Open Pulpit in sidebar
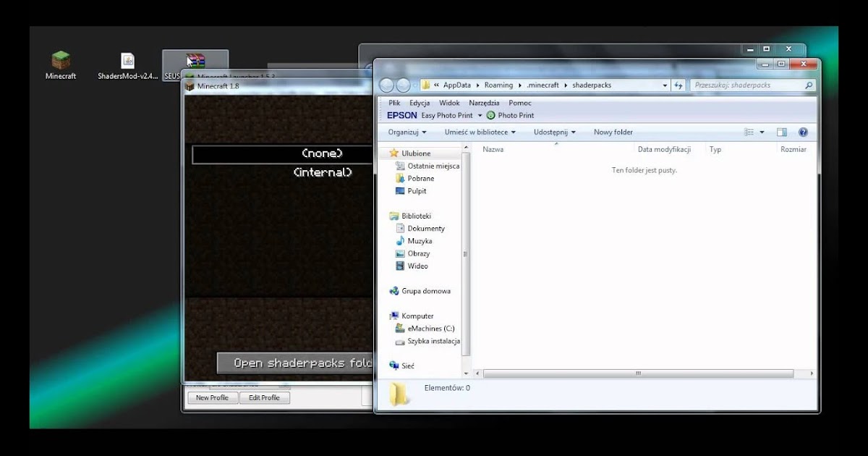 coord(411,191)
